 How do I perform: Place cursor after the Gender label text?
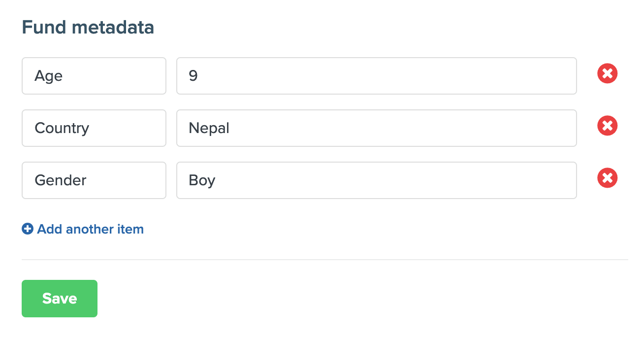[x=87, y=180]
